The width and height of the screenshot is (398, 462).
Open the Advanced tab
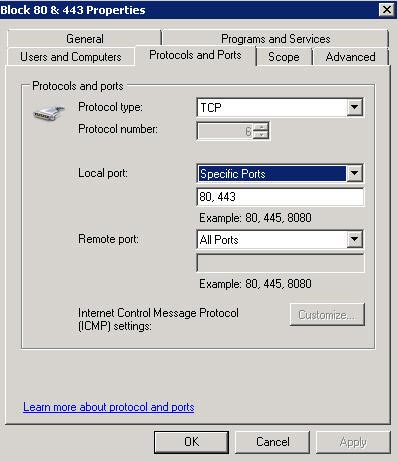point(351,57)
